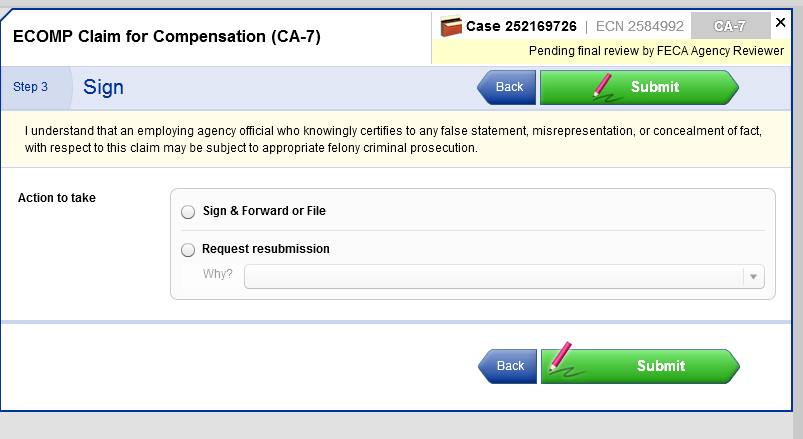Viewport: 803px width, 439px height.
Task: Select the Step 3 indicator
Action: (x=31, y=87)
